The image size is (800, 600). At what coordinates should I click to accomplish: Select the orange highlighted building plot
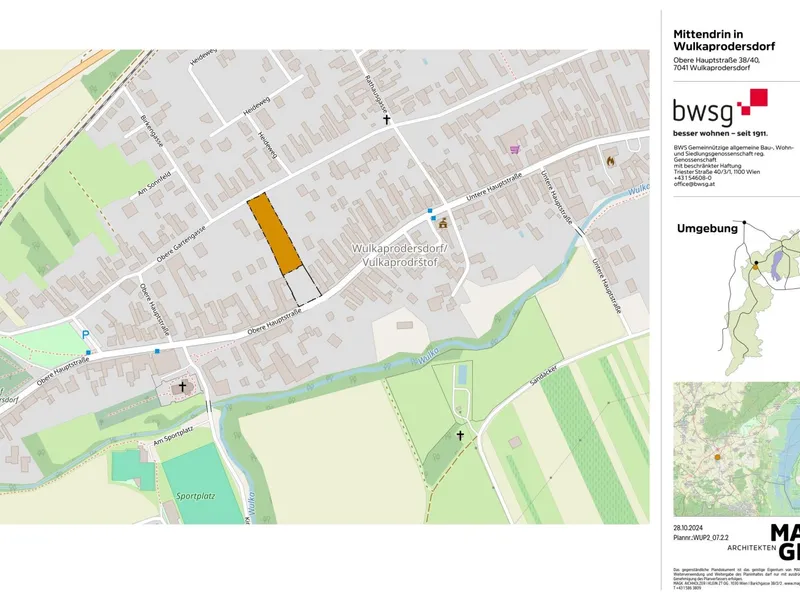pos(274,233)
